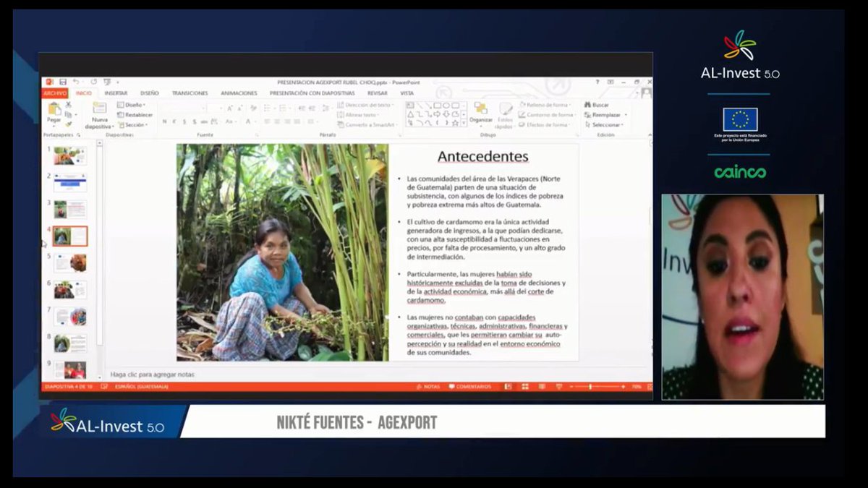This screenshot has width=868, height=488.
Task: Select the Nueva diapositiva icon
Action: [98, 108]
